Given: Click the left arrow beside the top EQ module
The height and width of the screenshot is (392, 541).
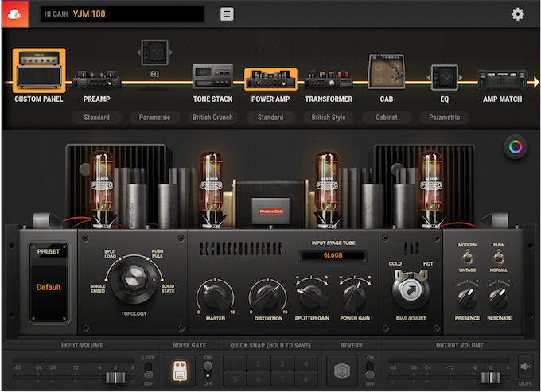Looking at the screenshot, I should pos(138,52).
